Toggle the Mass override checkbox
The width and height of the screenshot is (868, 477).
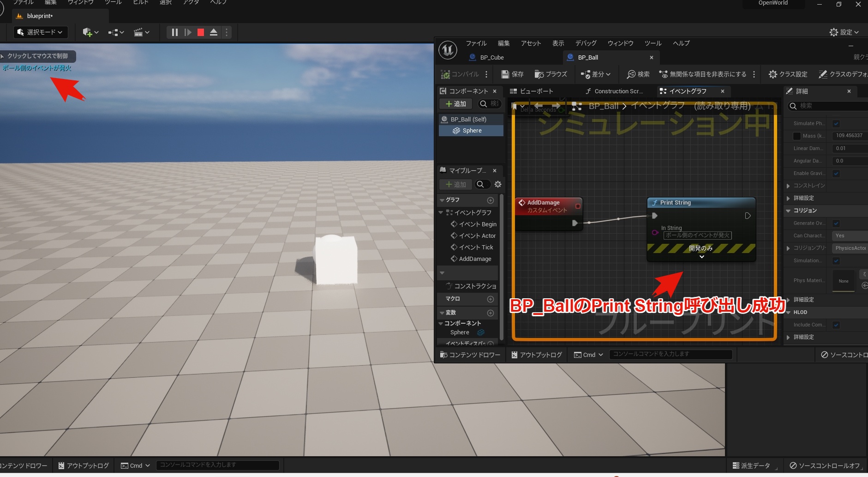(797, 136)
